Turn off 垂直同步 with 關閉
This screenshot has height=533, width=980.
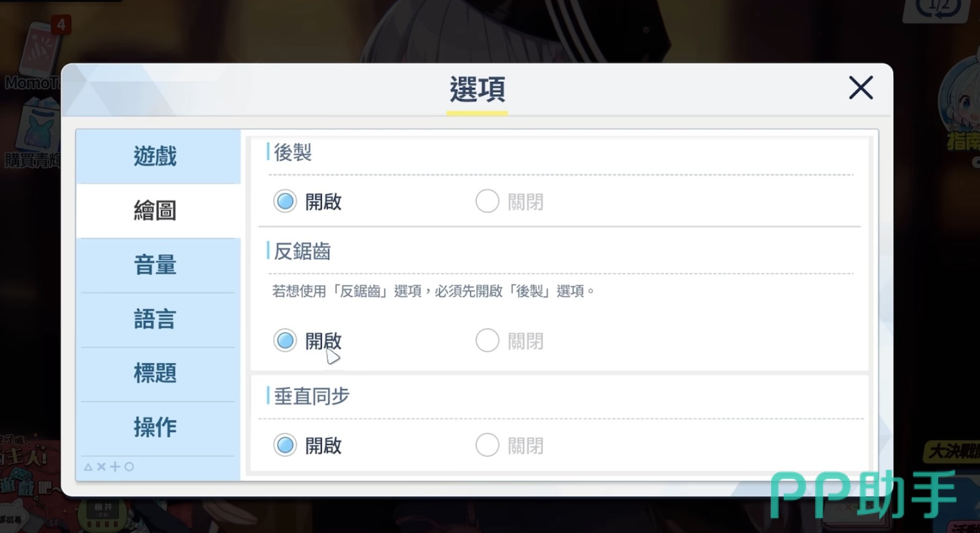click(x=510, y=445)
